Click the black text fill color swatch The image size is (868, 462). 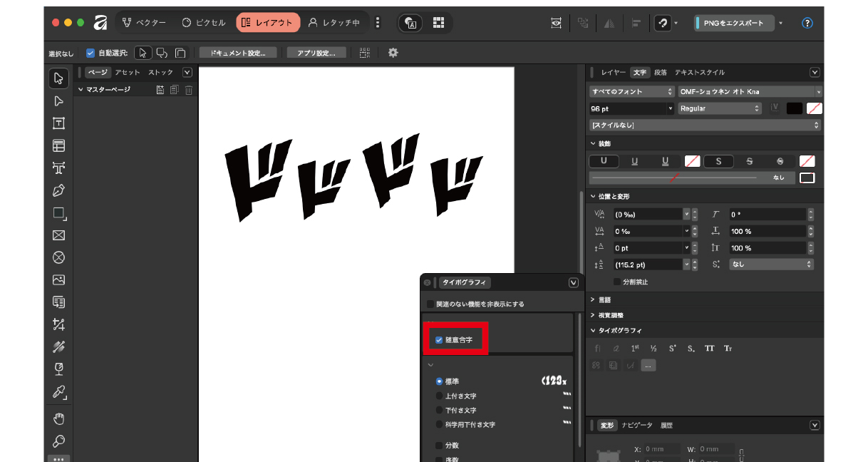795,108
